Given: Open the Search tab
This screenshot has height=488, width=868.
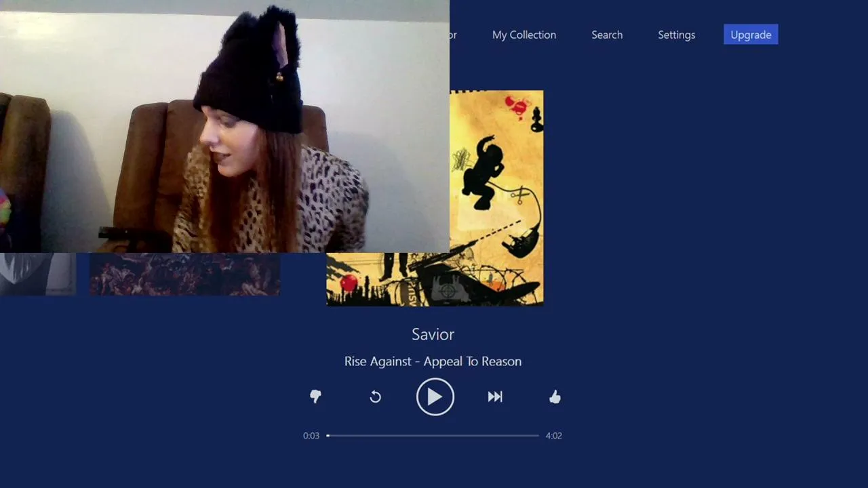Looking at the screenshot, I should (x=607, y=35).
